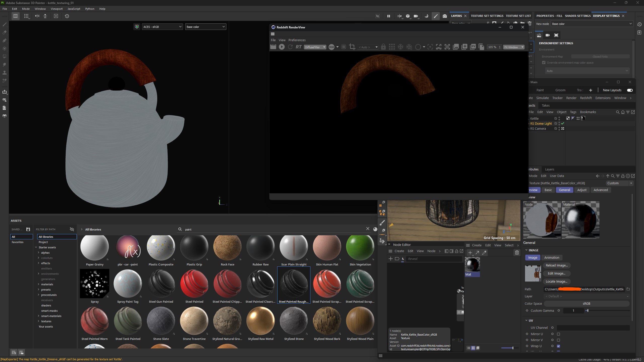Lock the Redshift render view
The height and width of the screenshot is (362, 644).
point(383,47)
